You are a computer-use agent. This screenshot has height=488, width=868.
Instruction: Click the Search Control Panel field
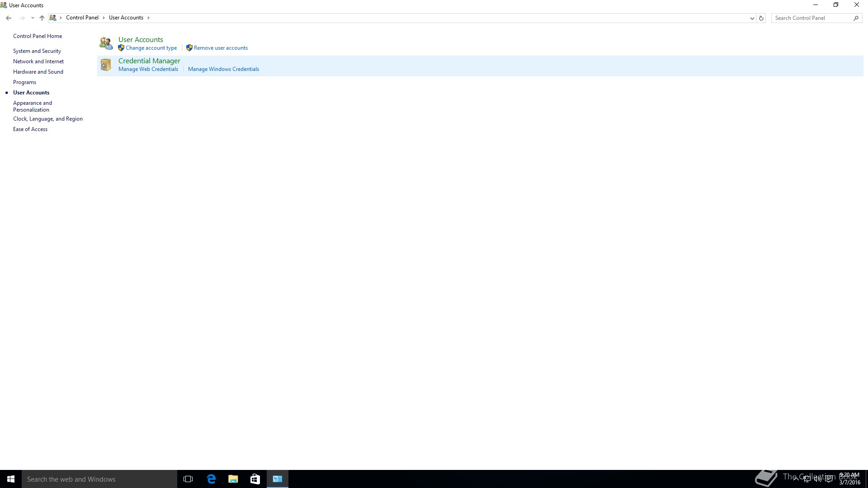click(x=811, y=18)
